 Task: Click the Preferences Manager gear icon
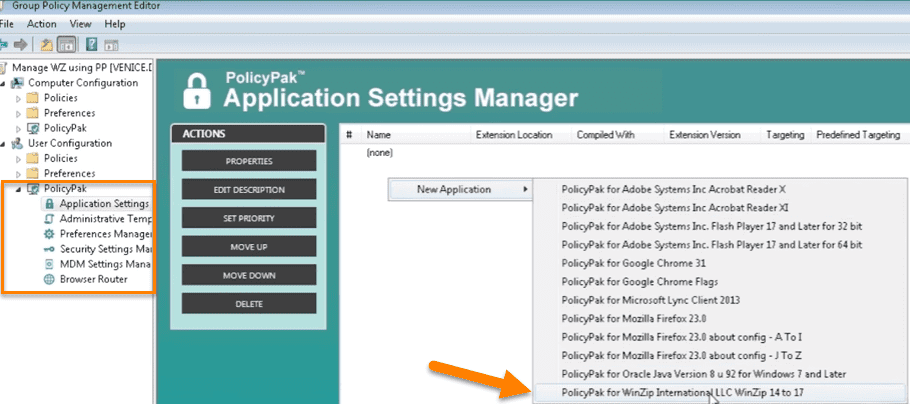[49, 234]
